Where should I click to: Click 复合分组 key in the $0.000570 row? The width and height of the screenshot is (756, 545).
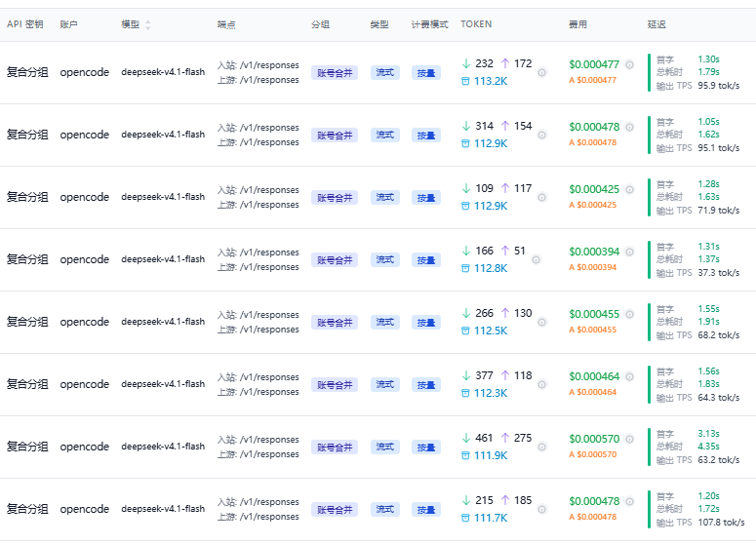click(x=27, y=447)
